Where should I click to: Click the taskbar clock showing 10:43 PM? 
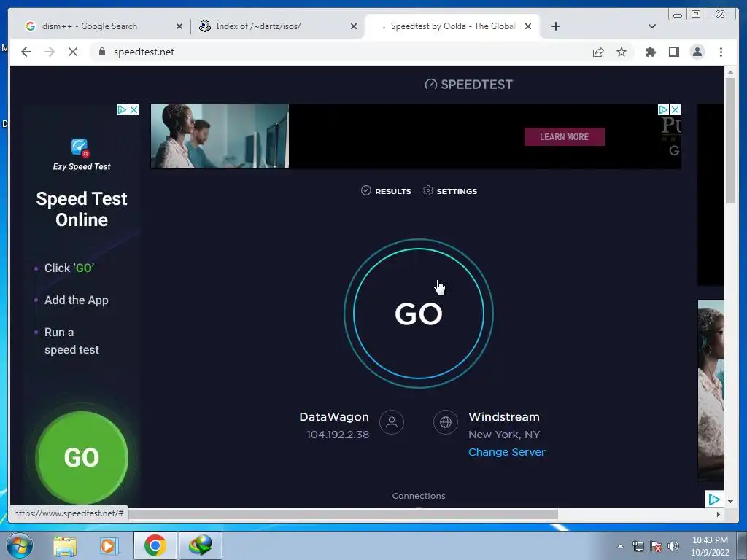coord(710,545)
